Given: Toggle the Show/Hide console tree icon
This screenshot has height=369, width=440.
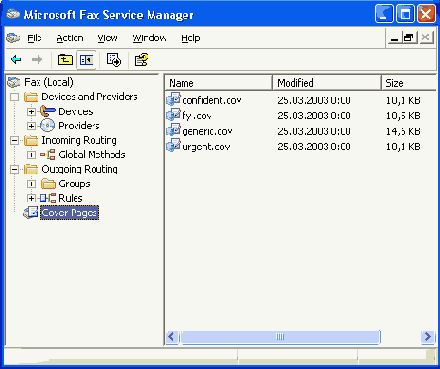Looking at the screenshot, I should [x=86, y=60].
